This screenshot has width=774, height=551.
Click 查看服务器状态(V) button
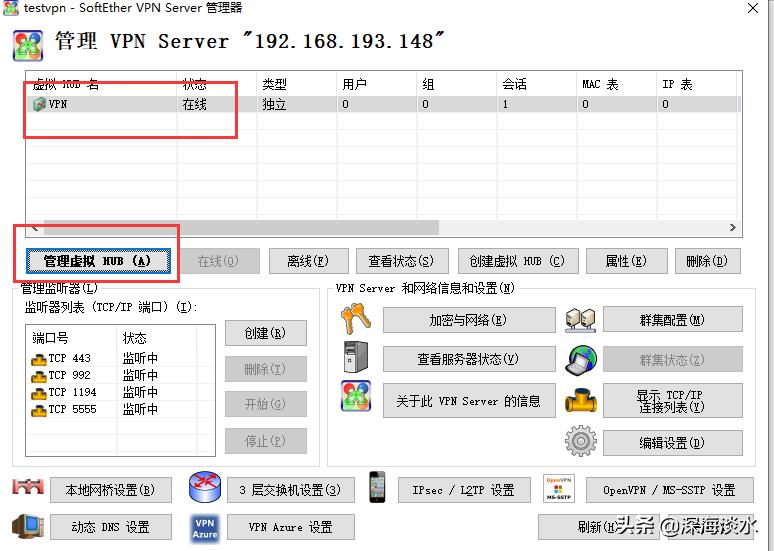point(469,359)
